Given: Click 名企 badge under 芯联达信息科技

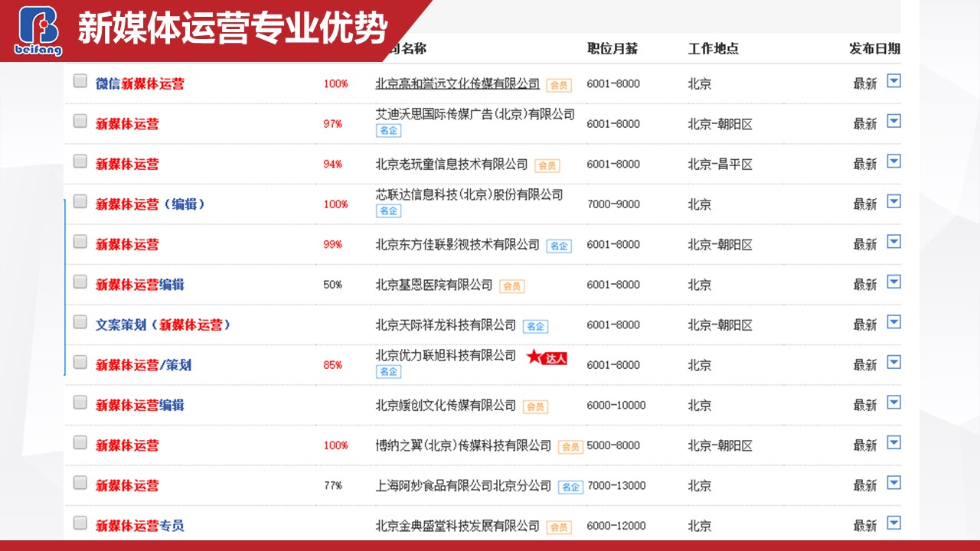Looking at the screenshot, I should point(388,211).
